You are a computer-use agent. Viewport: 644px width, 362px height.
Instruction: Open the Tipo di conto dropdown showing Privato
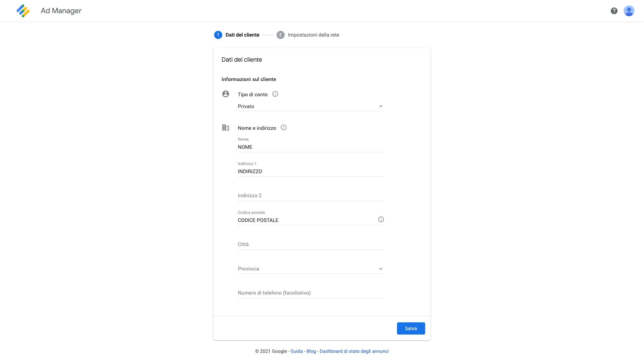pos(311,106)
